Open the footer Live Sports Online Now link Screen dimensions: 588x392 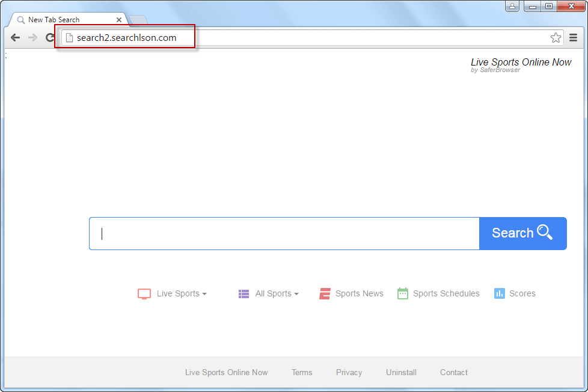tap(226, 373)
